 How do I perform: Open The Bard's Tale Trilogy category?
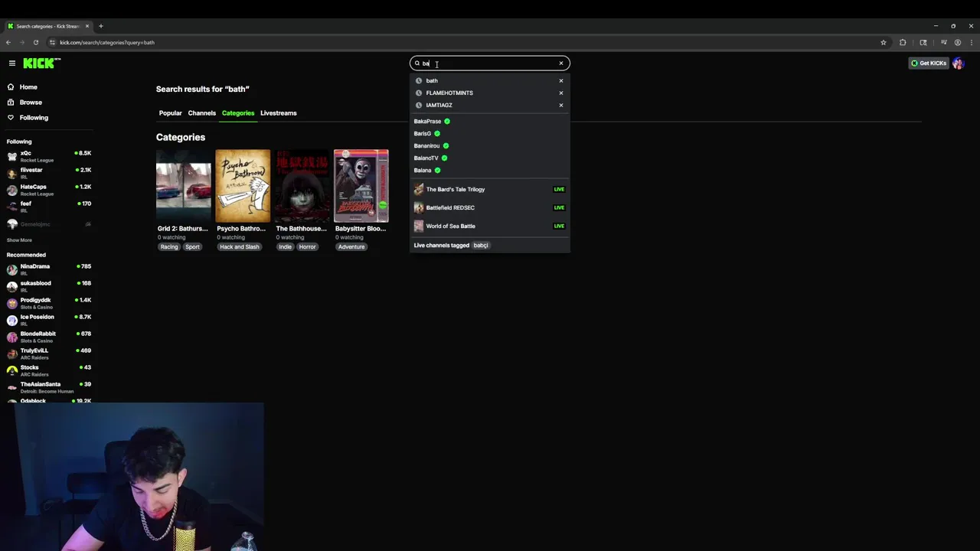tap(490, 189)
